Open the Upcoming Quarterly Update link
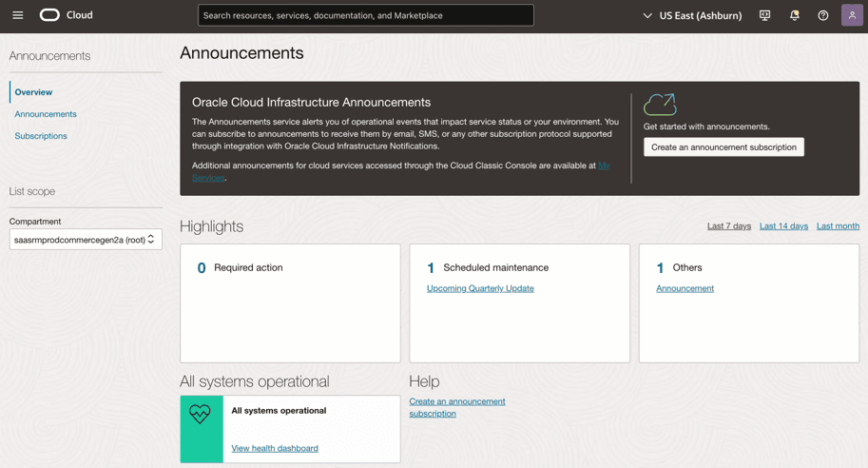This screenshot has height=468, width=868. (x=480, y=288)
